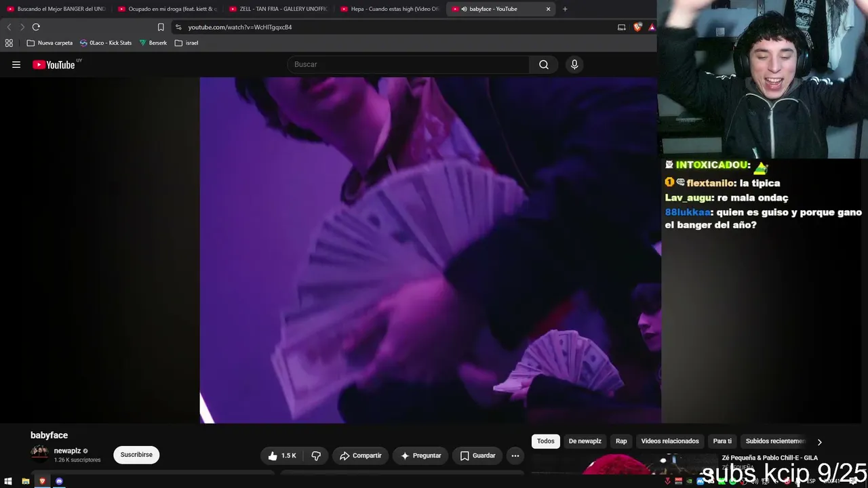The image size is (868, 488).
Task: Select the 'Para ti' filter chip
Action: tap(722, 441)
